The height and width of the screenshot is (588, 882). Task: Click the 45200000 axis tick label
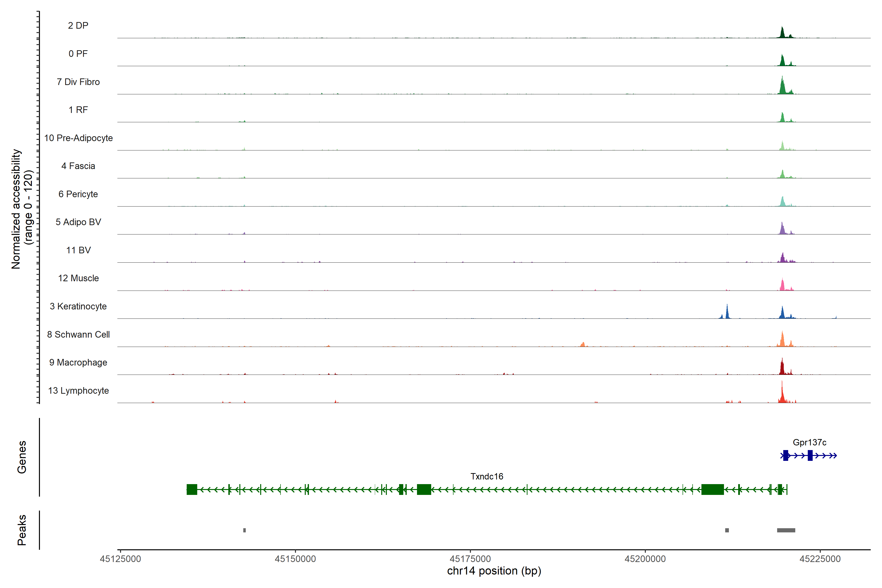tap(645, 559)
